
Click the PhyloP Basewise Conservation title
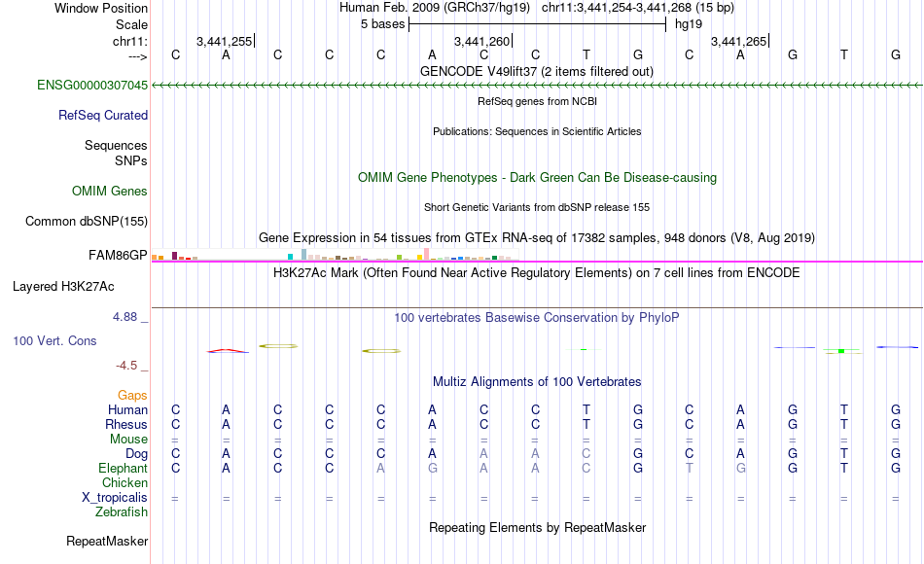tap(537, 318)
